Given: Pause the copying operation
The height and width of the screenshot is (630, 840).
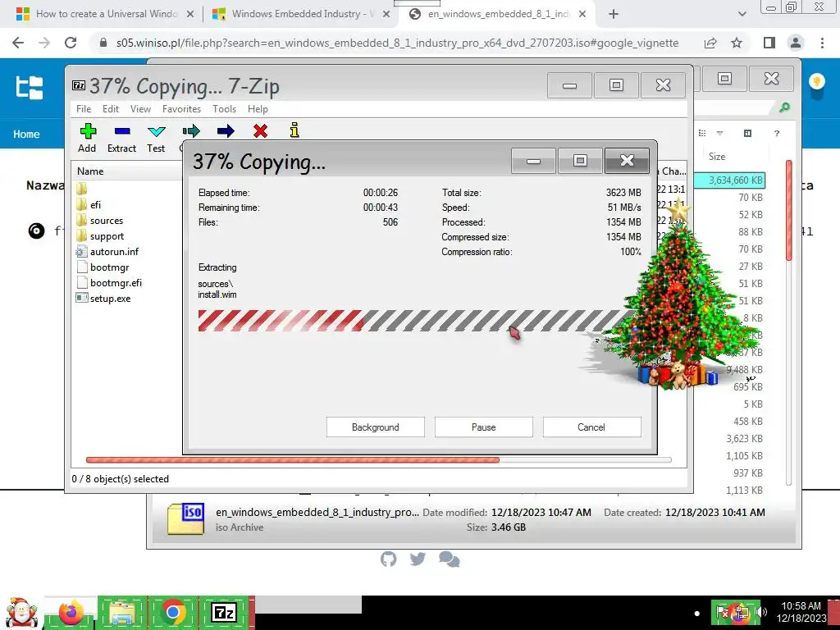Looking at the screenshot, I should pyautogui.click(x=484, y=427).
